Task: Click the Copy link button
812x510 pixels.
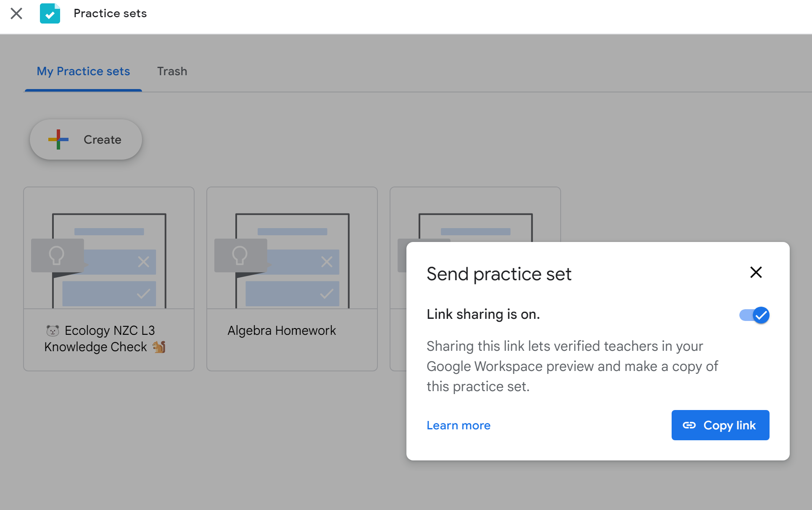Action: [x=720, y=425]
